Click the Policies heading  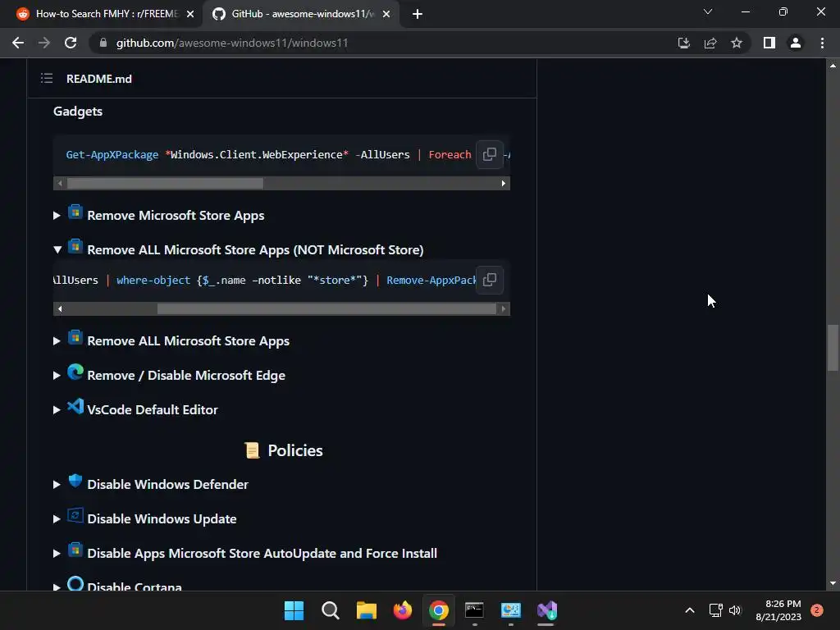click(294, 450)
